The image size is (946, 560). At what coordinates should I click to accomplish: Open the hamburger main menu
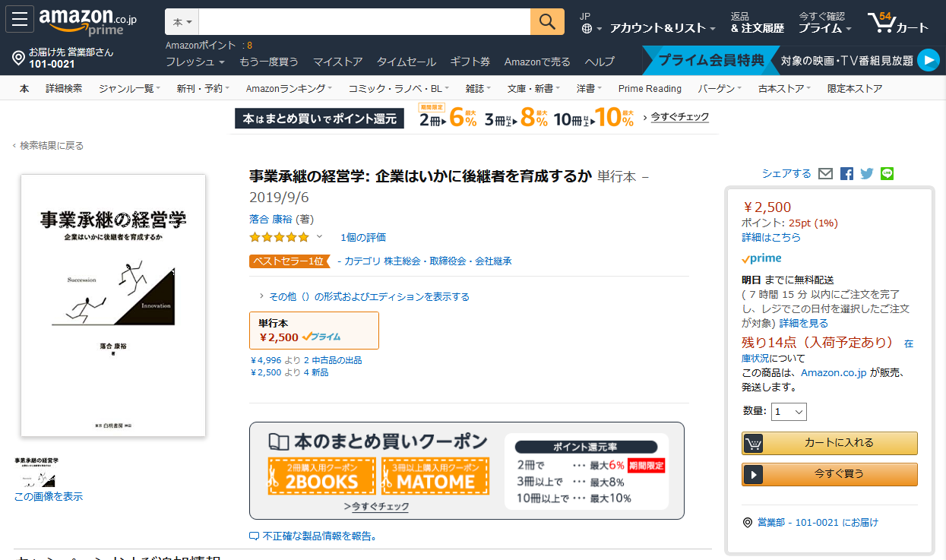click(20, 19)
